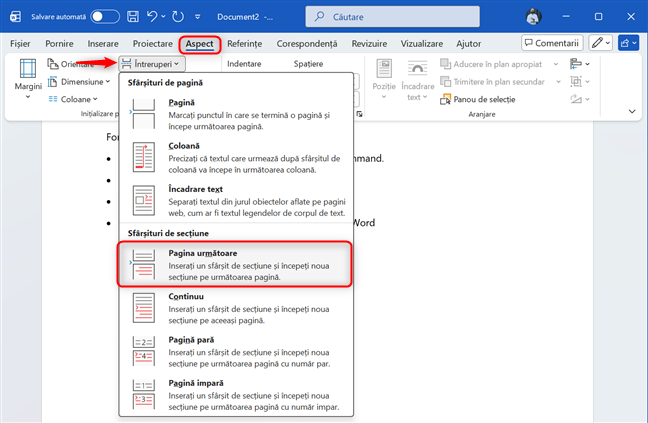Click the Pagină break icon
Viewport: 648px width, 423px height.
click(x=143, y=114)
